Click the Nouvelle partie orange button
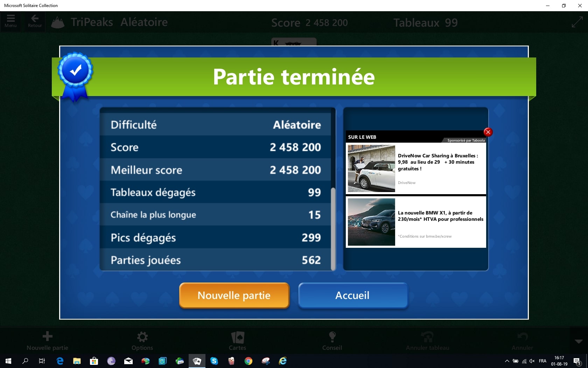 click(234, 295)
